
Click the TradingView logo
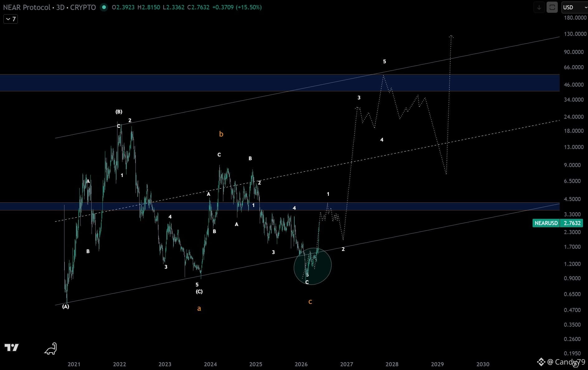point(12,347)
